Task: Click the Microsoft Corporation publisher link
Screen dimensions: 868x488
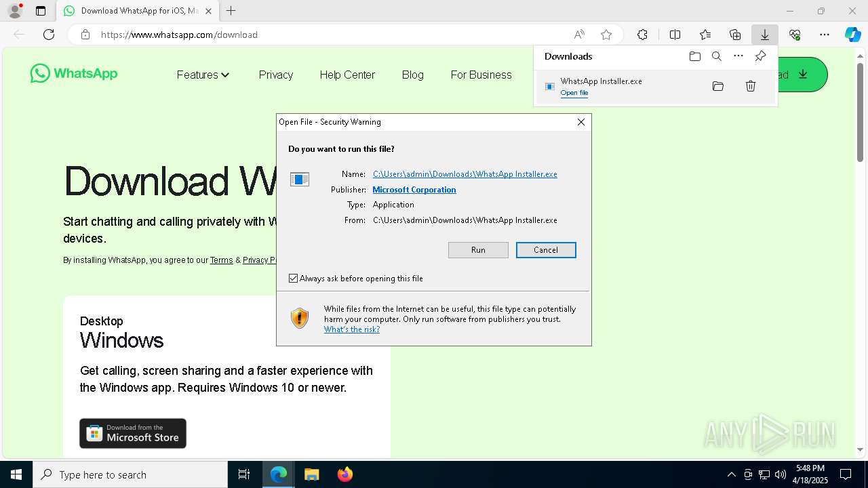Action: pos(414,190)
